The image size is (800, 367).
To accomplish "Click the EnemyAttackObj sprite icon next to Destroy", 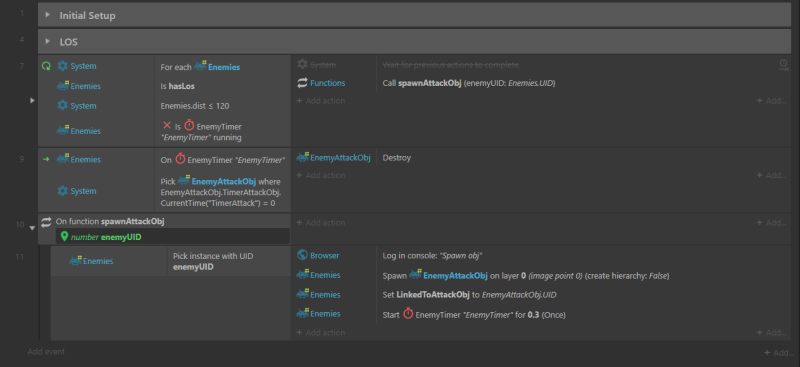I will [x=303, y=157].
